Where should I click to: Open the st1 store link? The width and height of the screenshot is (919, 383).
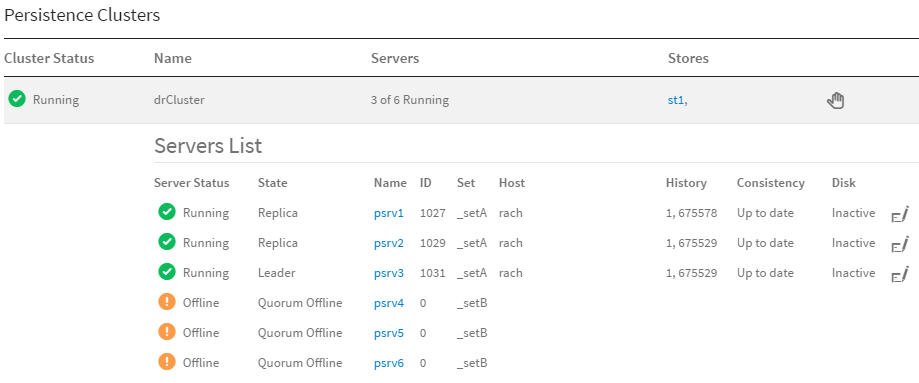(x=676, y=100)
